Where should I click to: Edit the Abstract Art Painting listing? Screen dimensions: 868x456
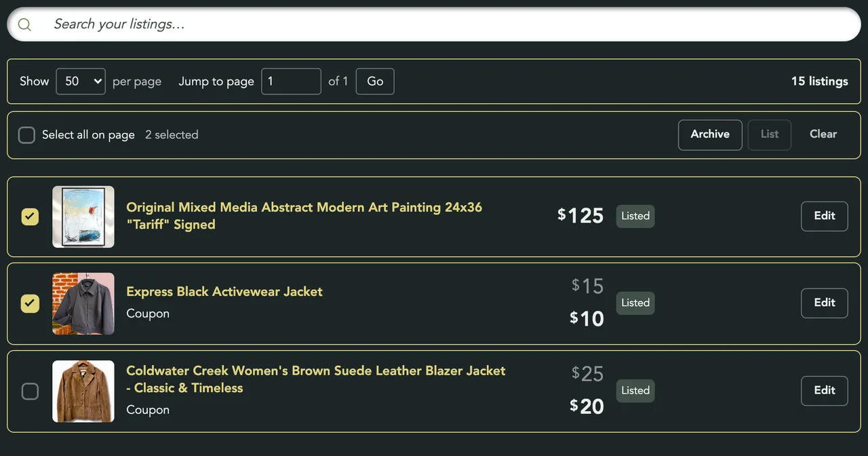825,216
